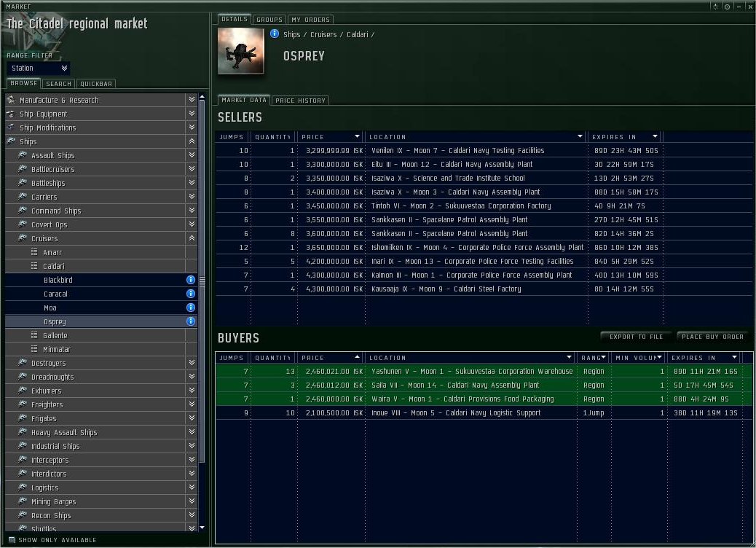Open info icon next to Caracal
Screen dimensions: 756x548
coord(191,294)
